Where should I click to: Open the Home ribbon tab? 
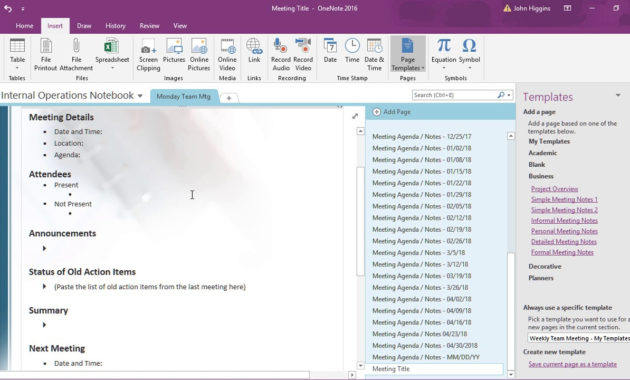pos(25,26)
